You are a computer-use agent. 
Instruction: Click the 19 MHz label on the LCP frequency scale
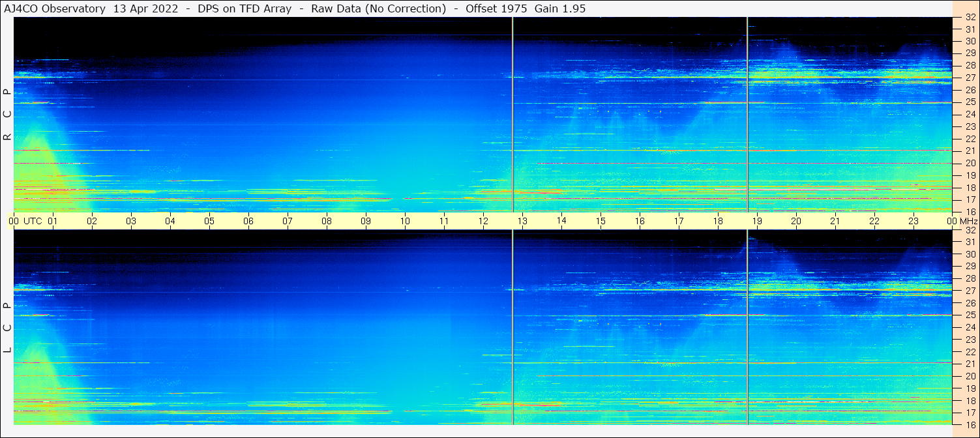[970, 388]
